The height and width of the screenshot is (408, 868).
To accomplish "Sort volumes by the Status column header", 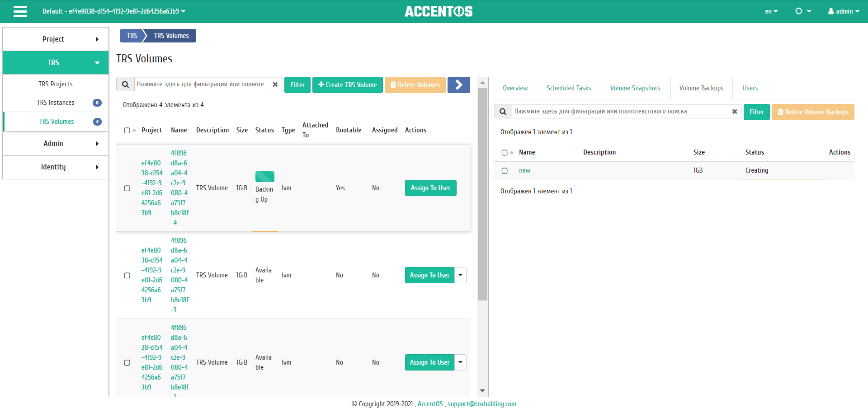I will pos(264,130).
